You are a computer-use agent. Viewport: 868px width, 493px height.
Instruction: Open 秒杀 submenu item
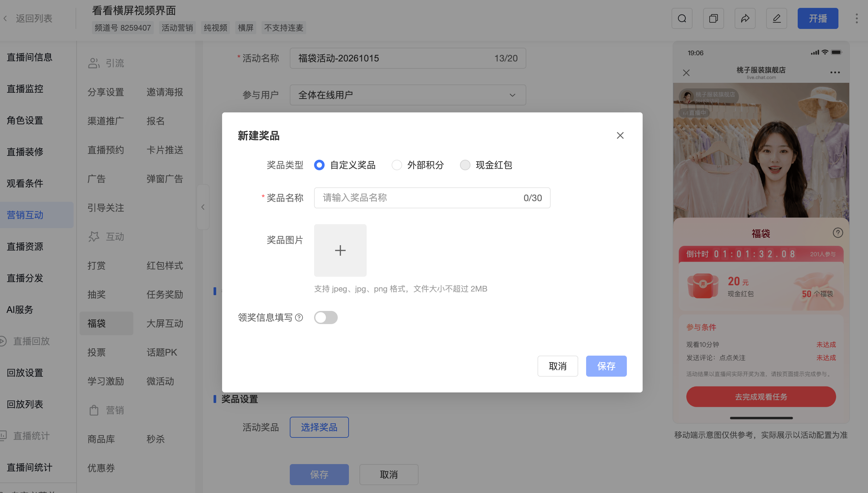pyautogui.click(x=155, y=439)
